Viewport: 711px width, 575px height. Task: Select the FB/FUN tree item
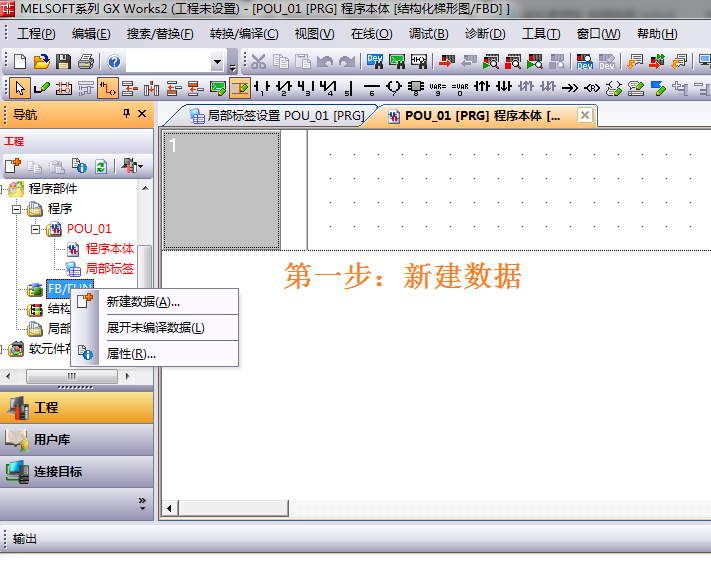[70, 289]
